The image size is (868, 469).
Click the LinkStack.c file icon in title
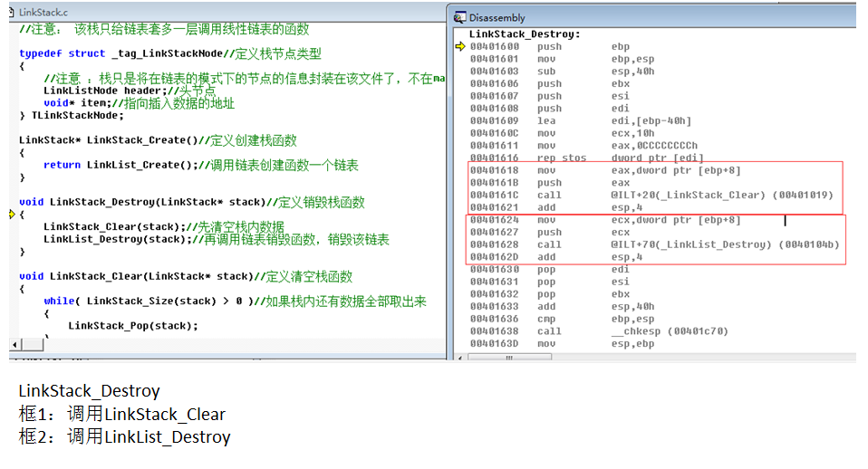12,12
